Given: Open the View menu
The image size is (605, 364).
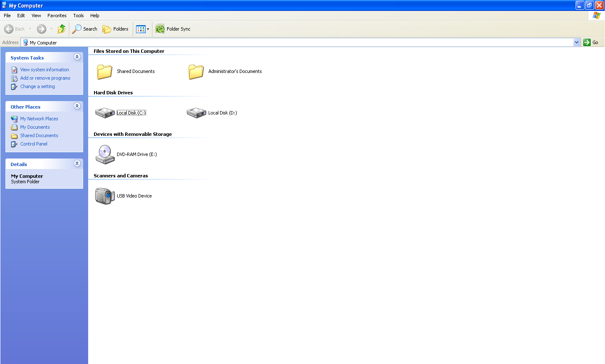Looking at the screenshot, I should 37,16.
